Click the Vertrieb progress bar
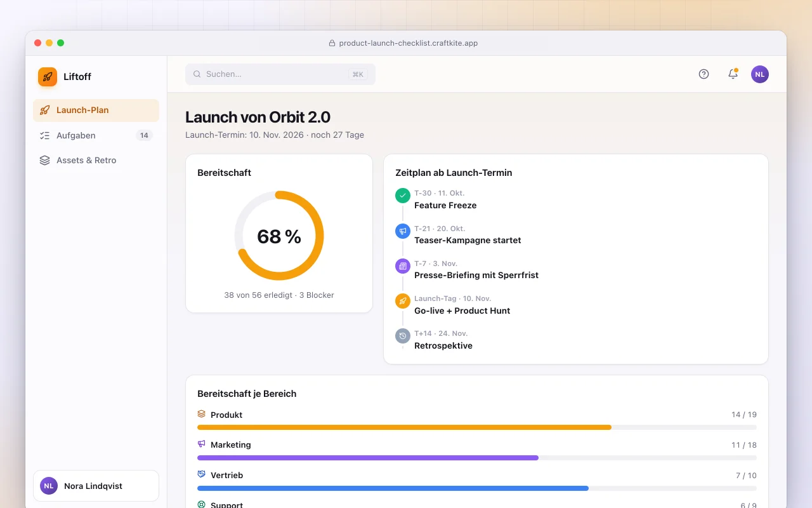The image size is (812, 508). 477,488
